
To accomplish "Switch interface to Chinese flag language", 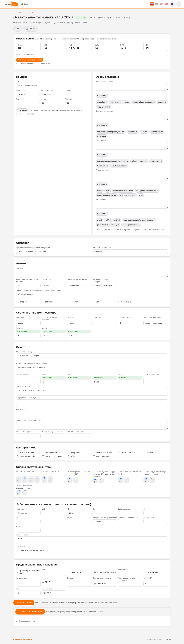I will [x=166, y=4].
